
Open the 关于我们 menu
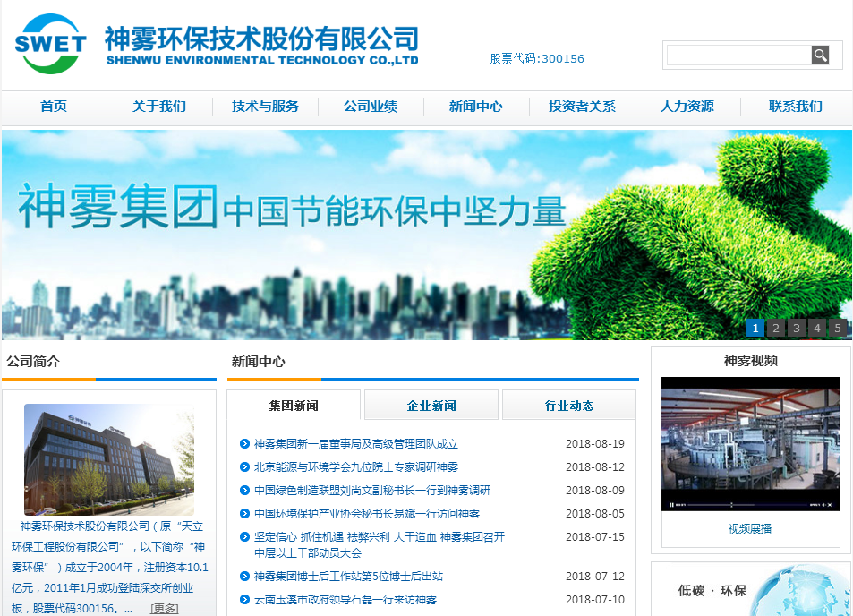point(159,107)
